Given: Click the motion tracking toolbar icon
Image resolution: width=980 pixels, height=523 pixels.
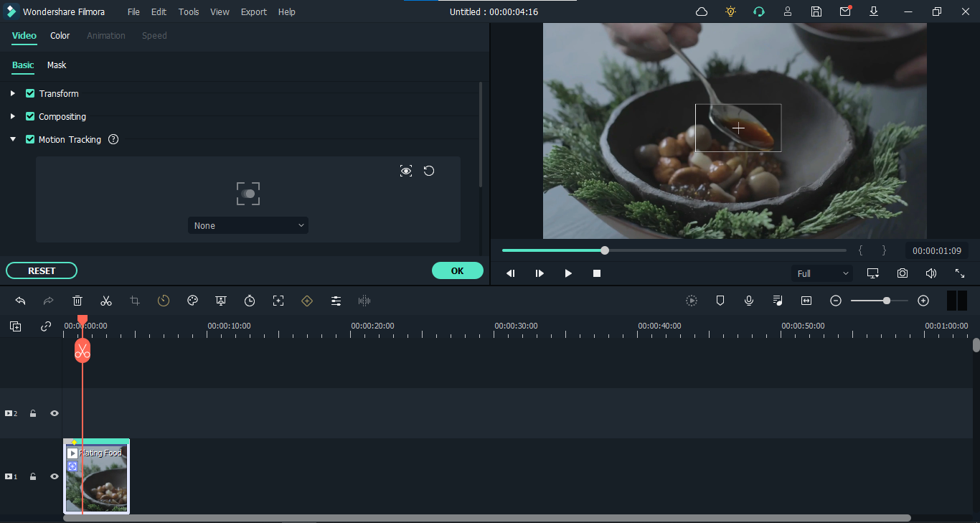Looking at the screenshot, I should pyautogui.click(x=278, y=301).
